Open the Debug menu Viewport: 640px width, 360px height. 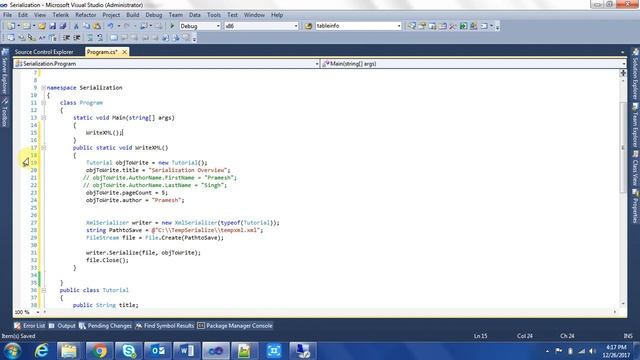tap(154, 15)
